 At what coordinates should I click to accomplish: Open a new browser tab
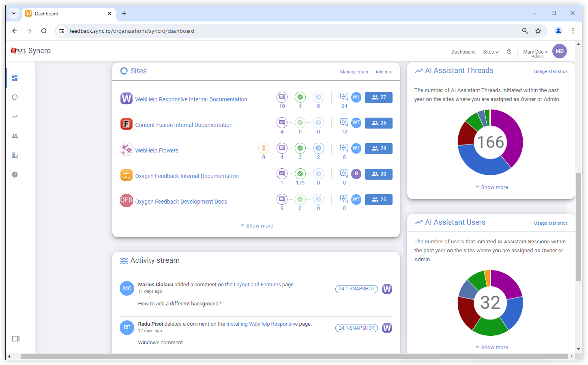pyautogui.click(x=124, y=13)
